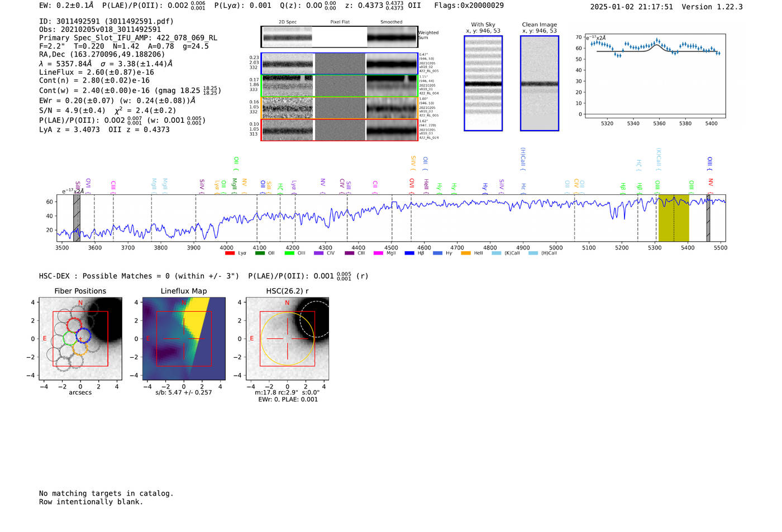The width and height of the screenshot is (782, 532).
Task: Select the Primary Spec_Slot_IFU_AMP line
Action: click(128, 38)
